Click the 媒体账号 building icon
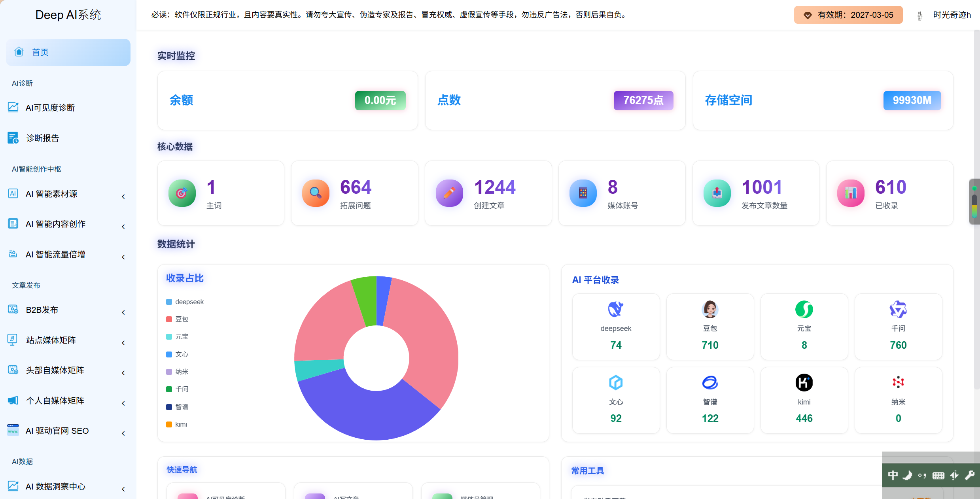The image size is (980, 499). tap(583, 193)
